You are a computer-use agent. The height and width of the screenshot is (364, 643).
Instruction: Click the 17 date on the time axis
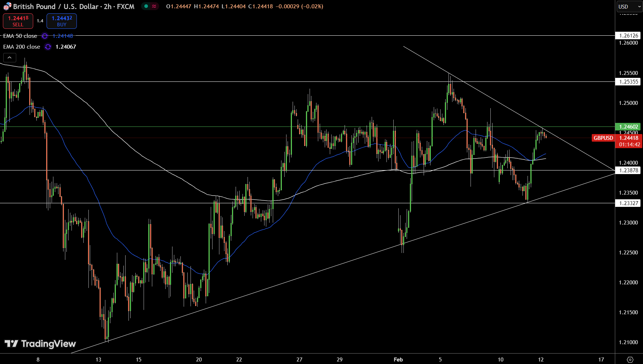pos(601,360)
